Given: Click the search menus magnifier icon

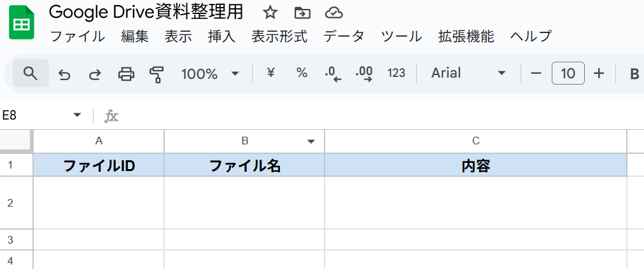Looking at the screenshot, I should coord(31,74).
